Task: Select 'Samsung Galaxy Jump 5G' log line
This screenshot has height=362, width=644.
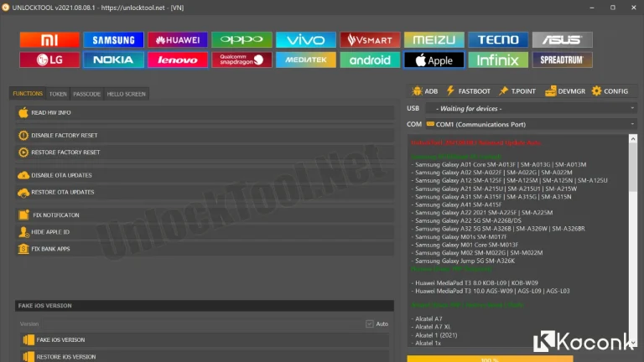Action: click(x=463, y=261)
